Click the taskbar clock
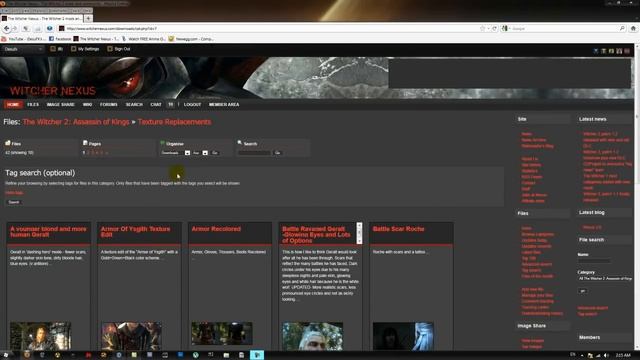Image resolution: width=640 pixels, height=360 pixels. pyautogui.click(x=623, y=356)
